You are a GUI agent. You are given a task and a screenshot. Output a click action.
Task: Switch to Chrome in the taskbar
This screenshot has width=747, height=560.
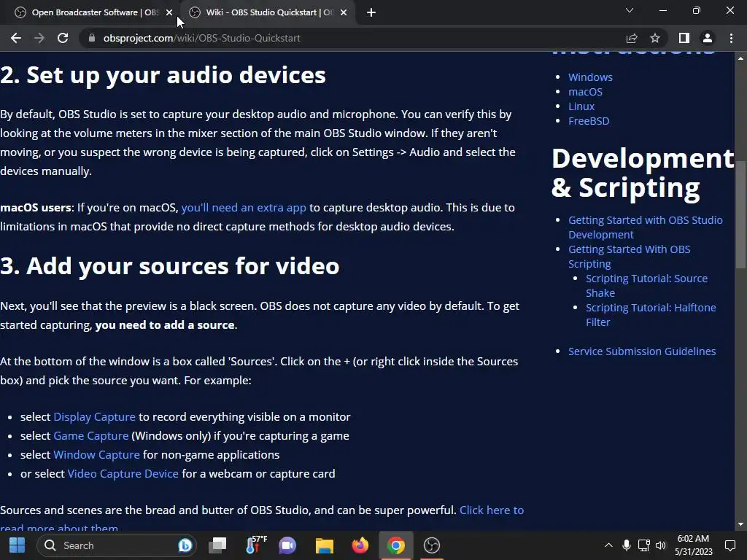point(396,545)
